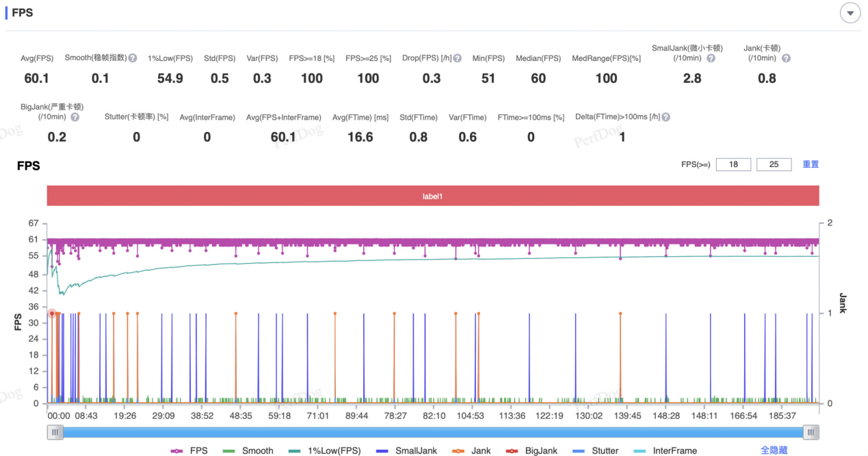Hide the Smooth series via the legend
The width and height of the screenshot is (868, 456).
[248, 451]
